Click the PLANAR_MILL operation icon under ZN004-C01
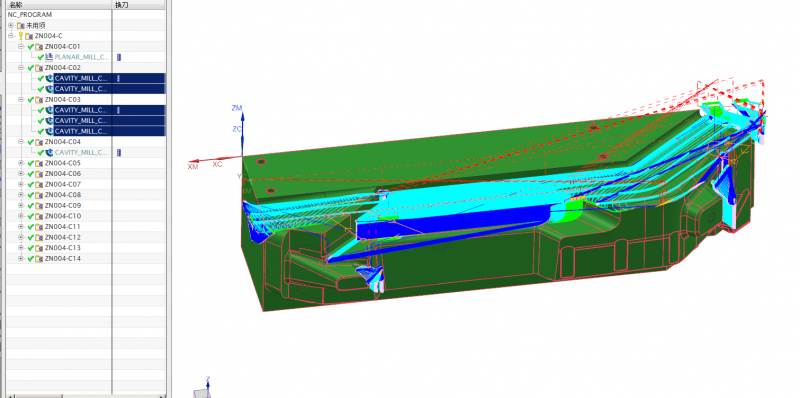The width and height of the screenshot is (800, 398). (x=49, y=57)
